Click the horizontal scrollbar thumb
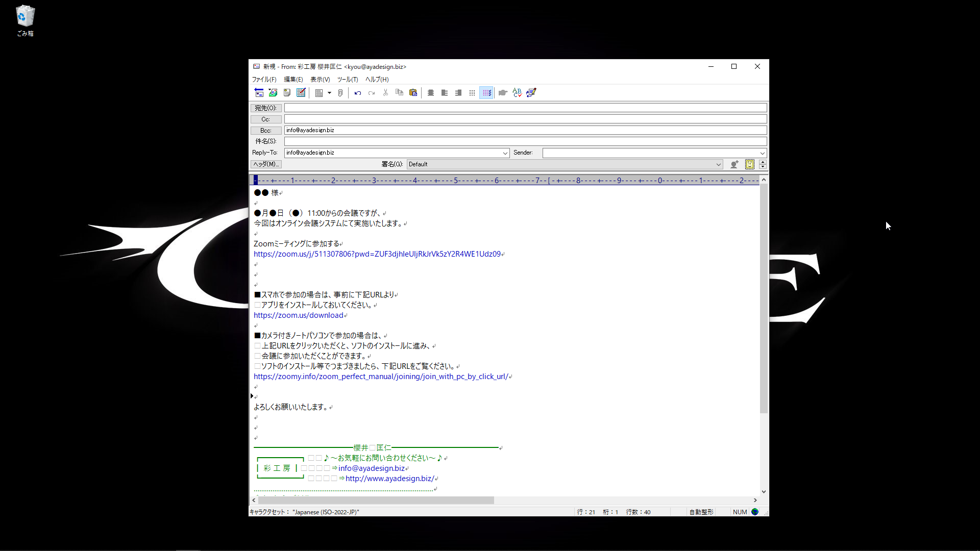This screenshot has height=551, width=980. click(376, 500)
